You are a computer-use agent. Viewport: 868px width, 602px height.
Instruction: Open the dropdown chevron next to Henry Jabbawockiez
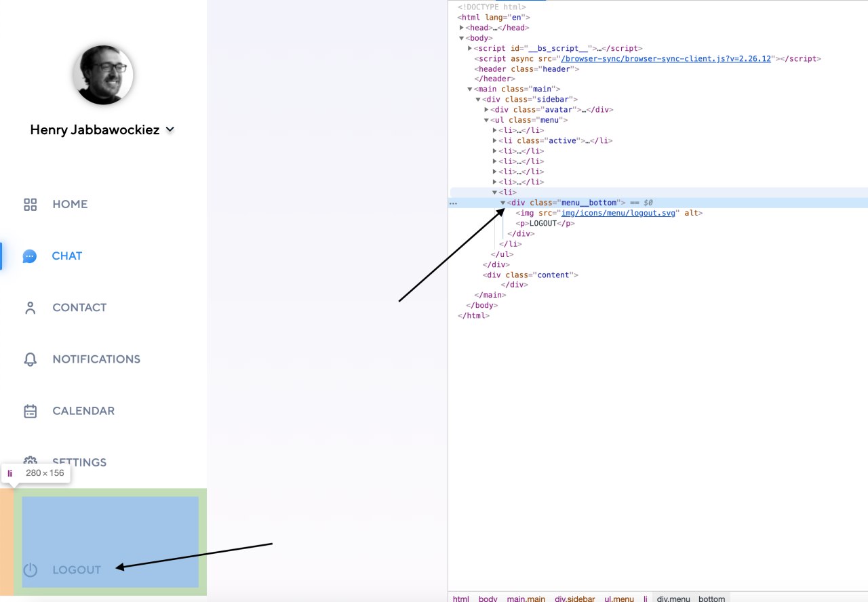point(170,129)
